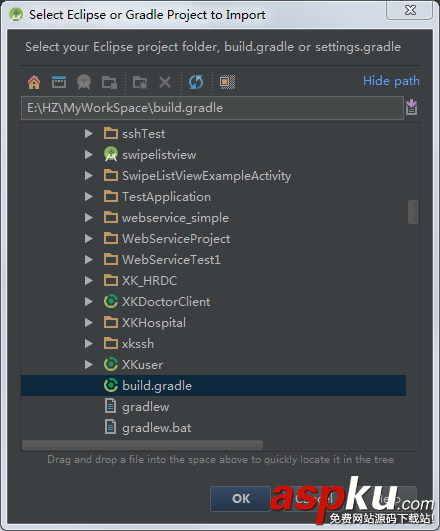Image resolution: width=440 pixels, height=531 pixels.
Task: Select the TestApplication folder name
Action: click(166, 197)
